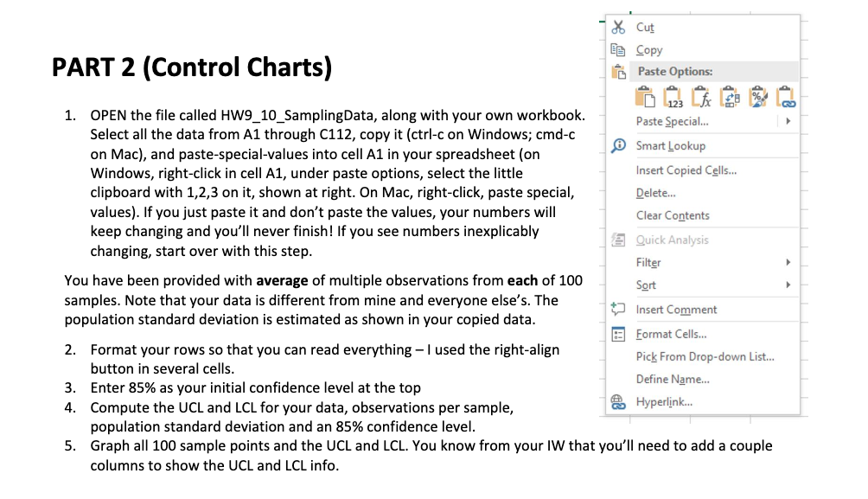Expand the Paste Special submenu arrow

788,121
